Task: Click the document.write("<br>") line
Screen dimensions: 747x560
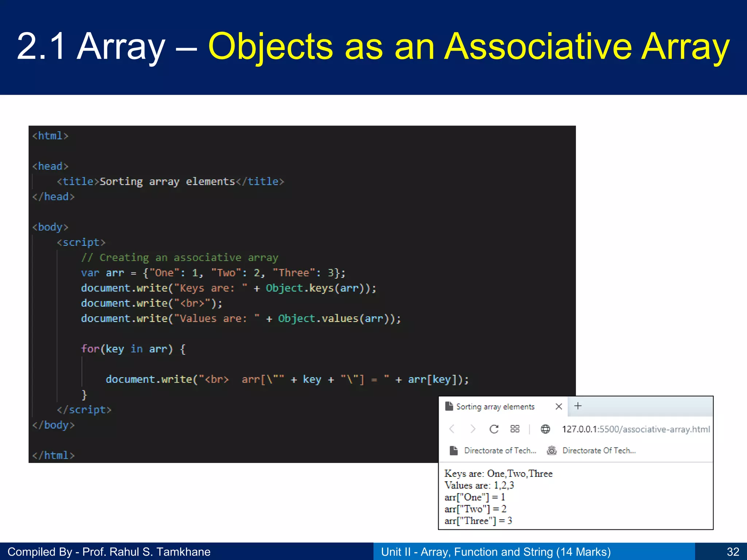Action: coord(152,303)
